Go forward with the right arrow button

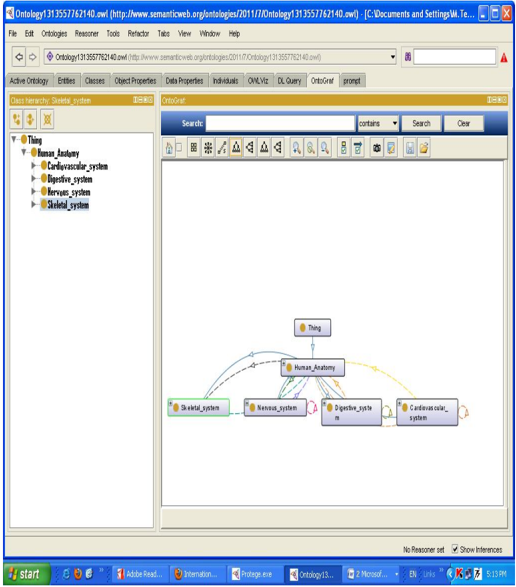pos(33,57)
